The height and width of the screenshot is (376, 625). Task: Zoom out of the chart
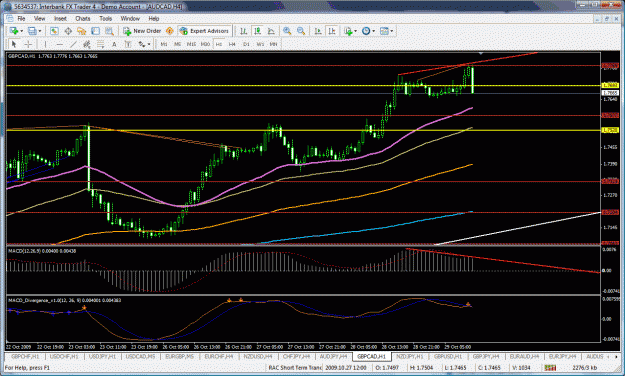[301, 31]
